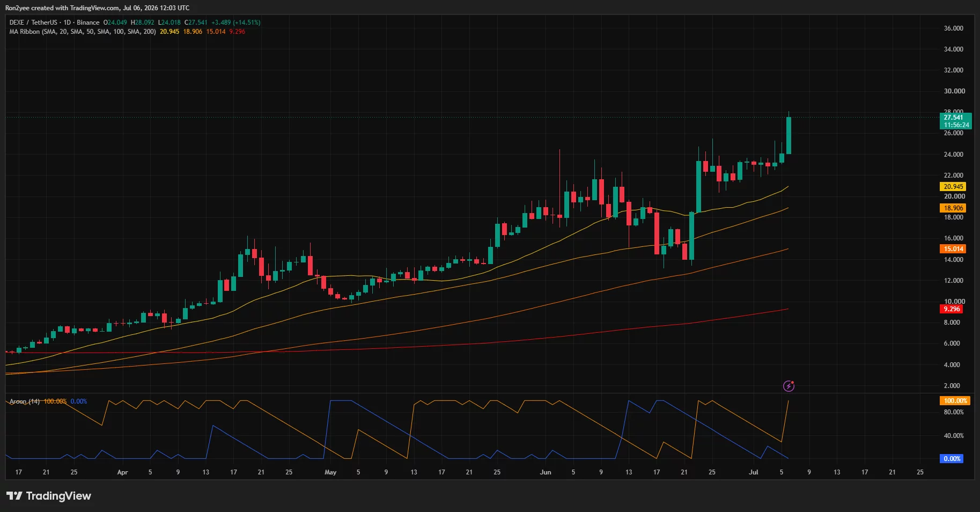Click the L24.018 low value in legend

(x=170, y=23)
